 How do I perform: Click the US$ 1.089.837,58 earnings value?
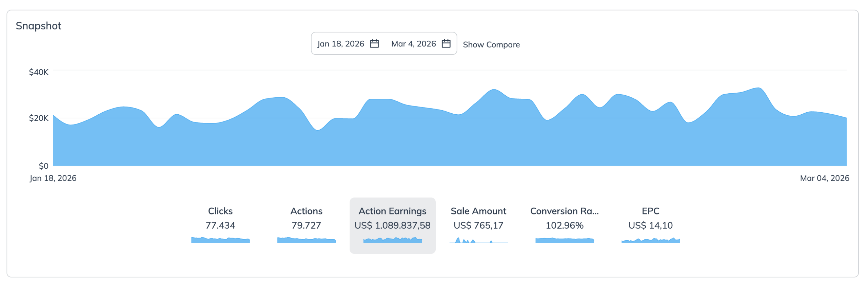(x=392, y=225)
